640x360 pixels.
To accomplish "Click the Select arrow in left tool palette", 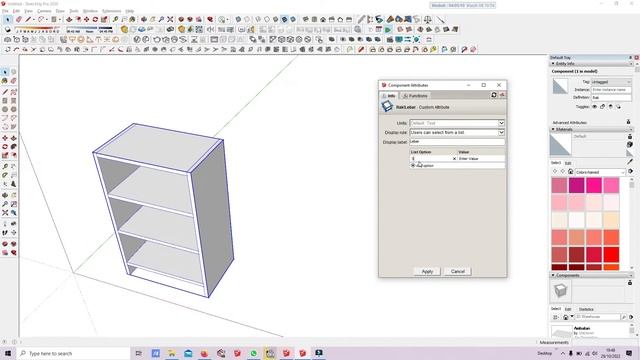I will pyautogui.click(x=5, y=72).
